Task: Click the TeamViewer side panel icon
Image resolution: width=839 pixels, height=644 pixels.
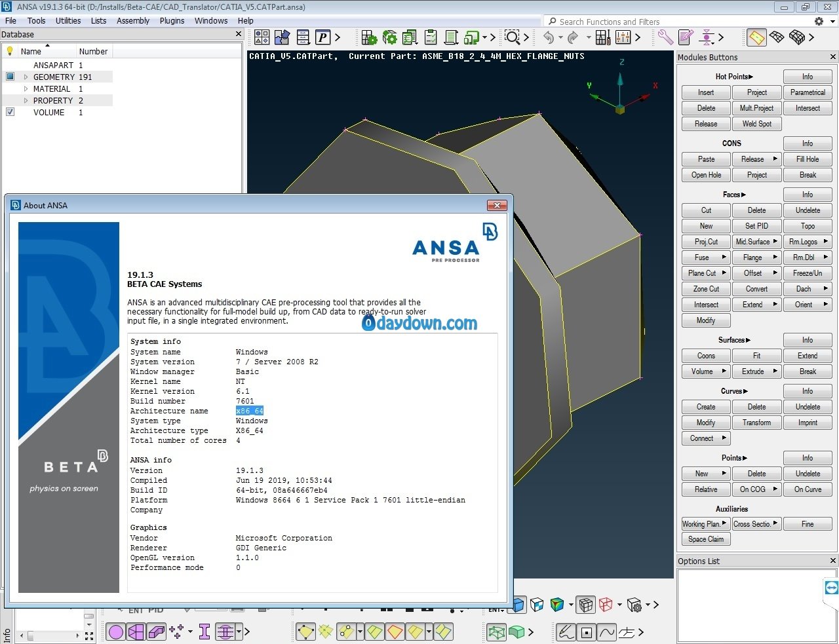Action: (x=831, y=588)
